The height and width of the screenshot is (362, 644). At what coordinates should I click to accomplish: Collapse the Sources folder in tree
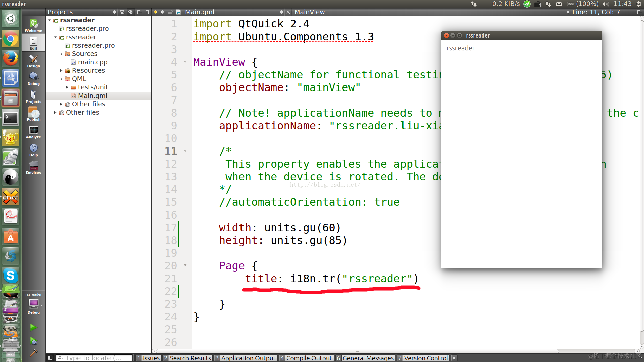tap(61, 54)
